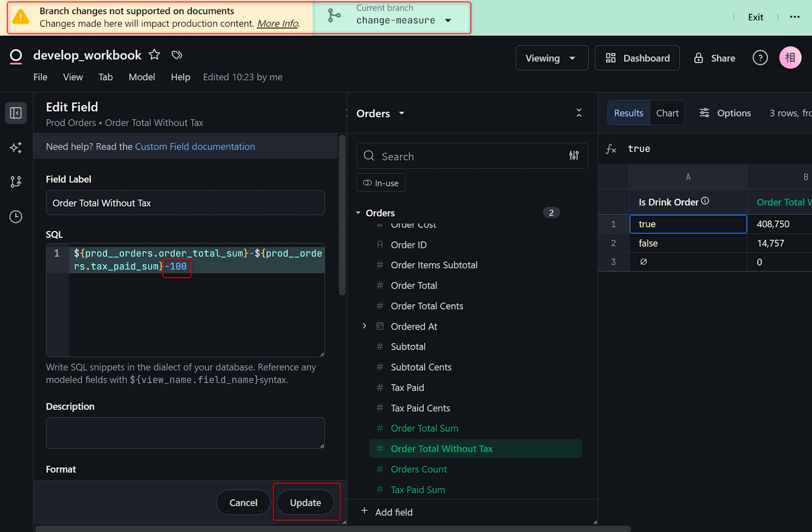Open the branch model icon in sidebar
The height and width of the screenshot is (532, 812).
[16, 182]
